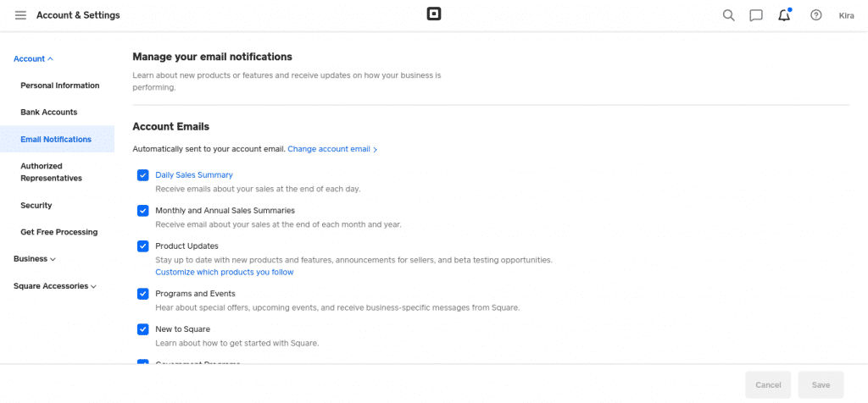868x403 pixels.
Task: Open the help question mark icon
Action: 815,15
